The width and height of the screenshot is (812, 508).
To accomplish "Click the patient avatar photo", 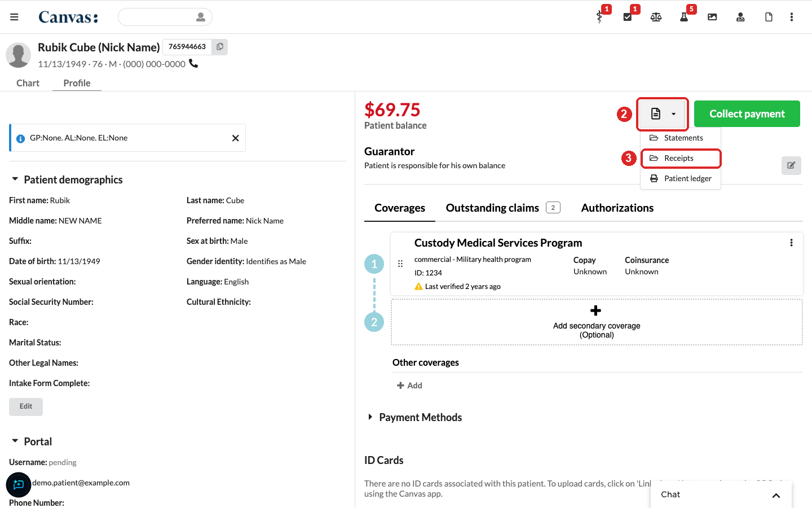I will pyautogui.click(x=18, y=55).
